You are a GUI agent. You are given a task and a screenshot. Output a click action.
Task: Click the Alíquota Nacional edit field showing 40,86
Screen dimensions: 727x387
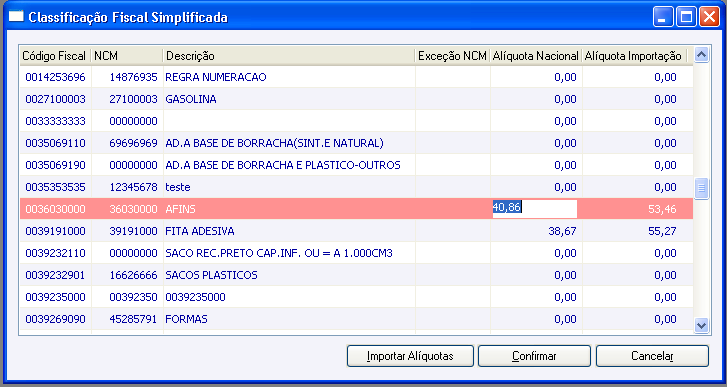535,209
